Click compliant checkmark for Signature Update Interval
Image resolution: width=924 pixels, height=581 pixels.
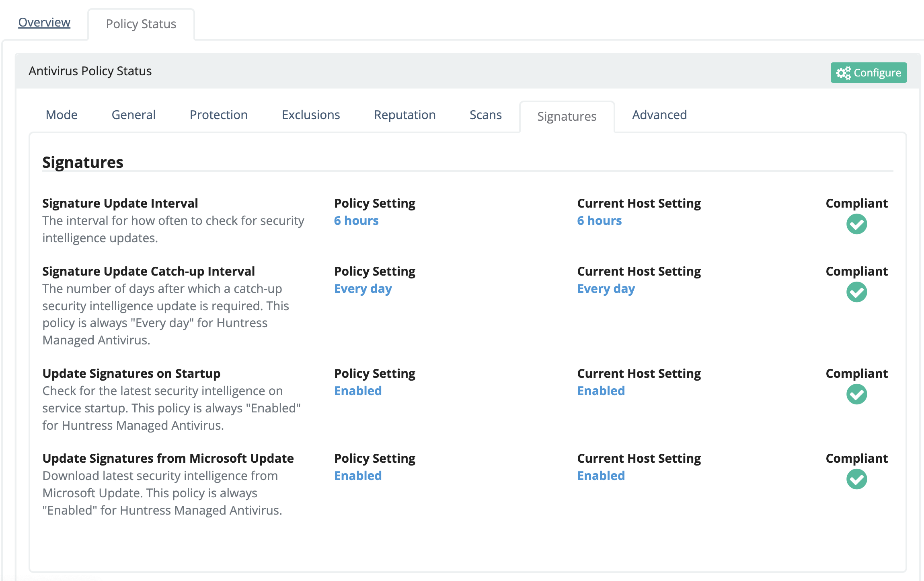tap(856, 224)
